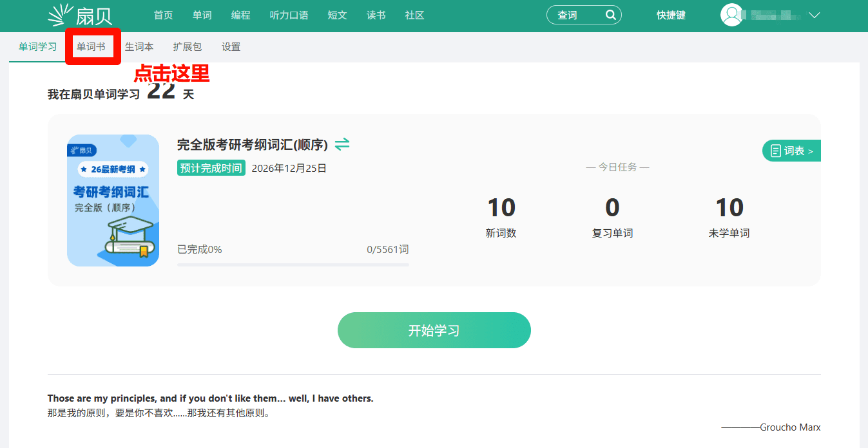868x448 pixels.
Task: Click the 开始学习 button
Action: tap(434, 330)
